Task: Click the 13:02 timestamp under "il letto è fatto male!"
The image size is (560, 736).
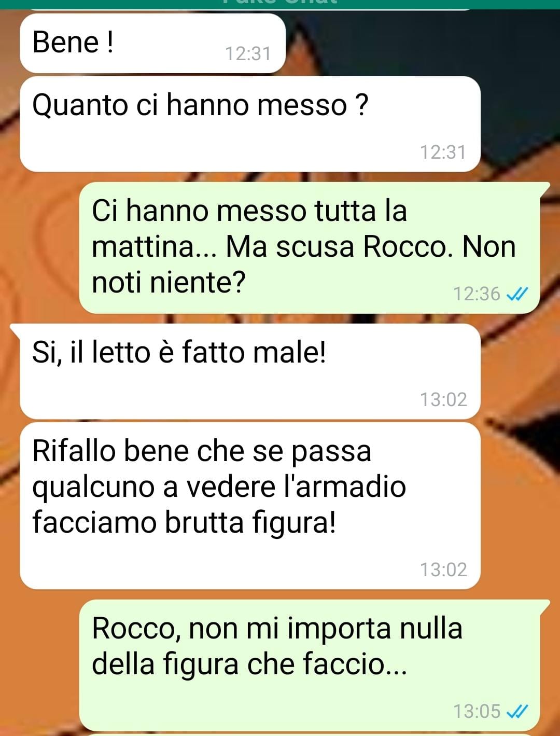Action: 443,399
